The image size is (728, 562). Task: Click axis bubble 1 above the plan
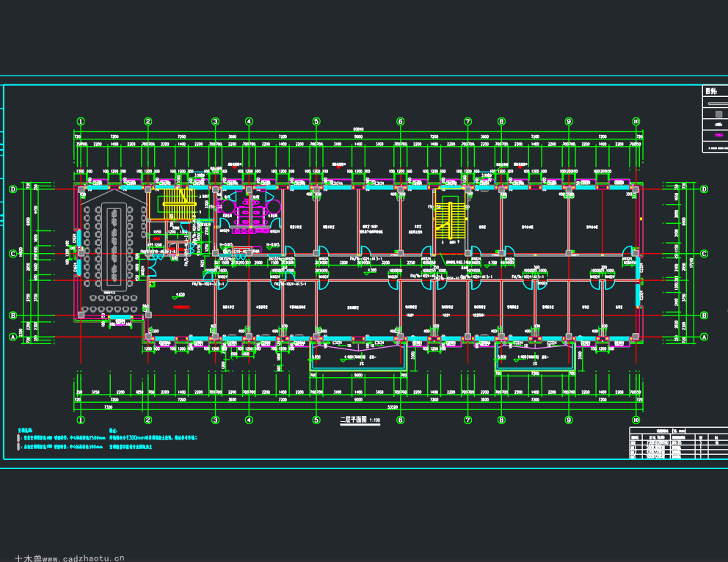pos(81,122)
